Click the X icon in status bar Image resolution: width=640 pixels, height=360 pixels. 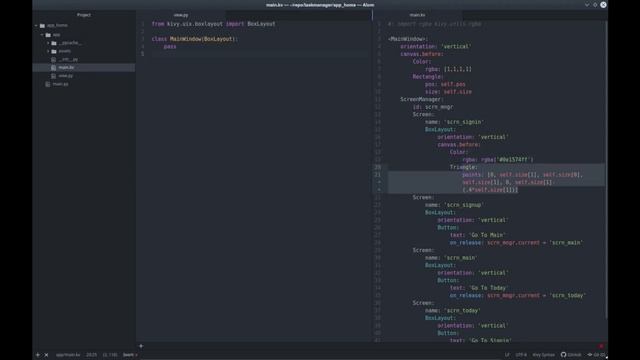tap(46, 355)
